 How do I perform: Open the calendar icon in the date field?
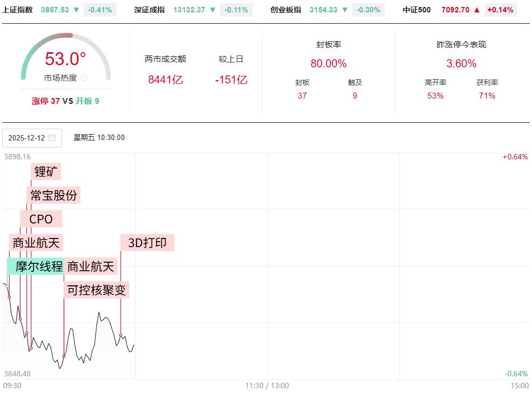(52, 138)
